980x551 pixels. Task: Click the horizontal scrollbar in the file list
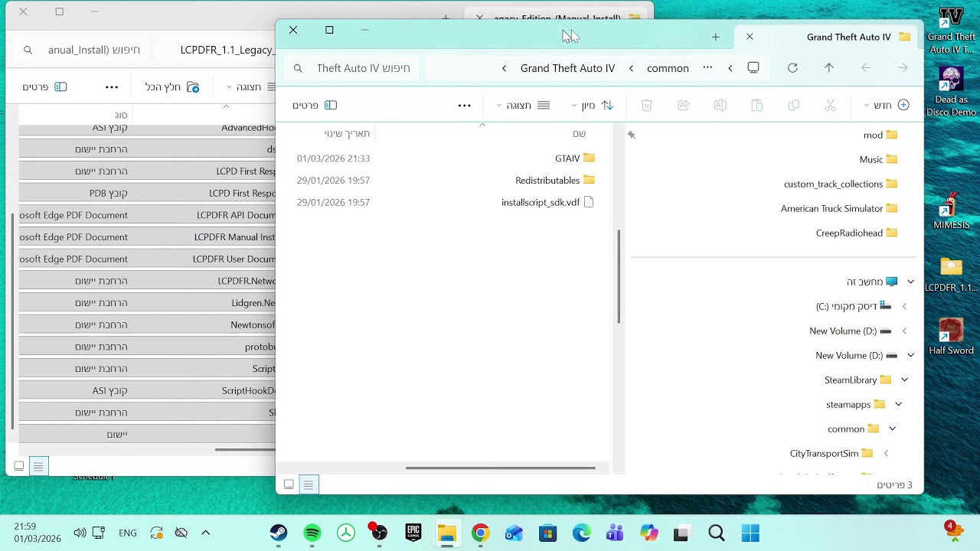[x=500, y=468]
